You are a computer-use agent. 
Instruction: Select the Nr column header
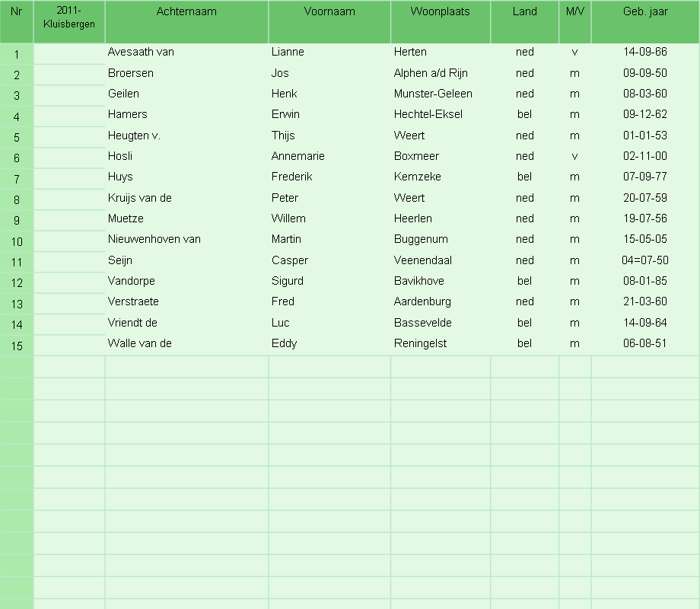(17, 21)
